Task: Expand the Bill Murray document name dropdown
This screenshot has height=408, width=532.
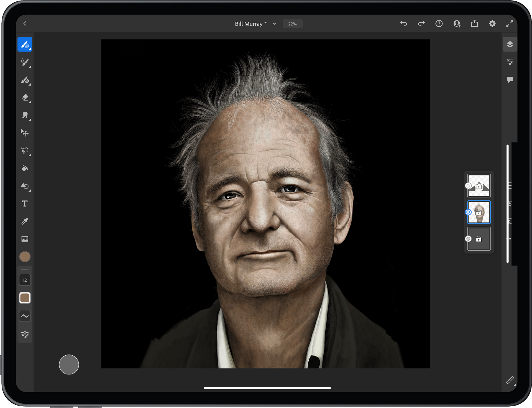Action: coord(274,24)
